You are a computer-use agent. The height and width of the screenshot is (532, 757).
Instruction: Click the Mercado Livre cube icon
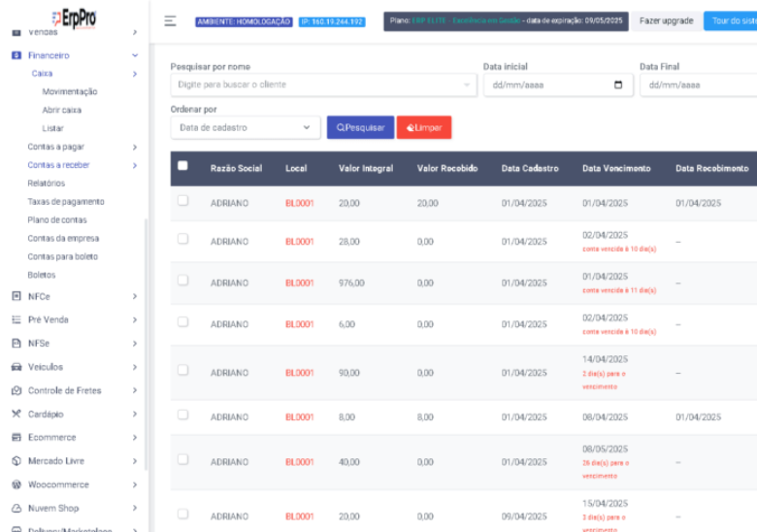click(16, 460)
